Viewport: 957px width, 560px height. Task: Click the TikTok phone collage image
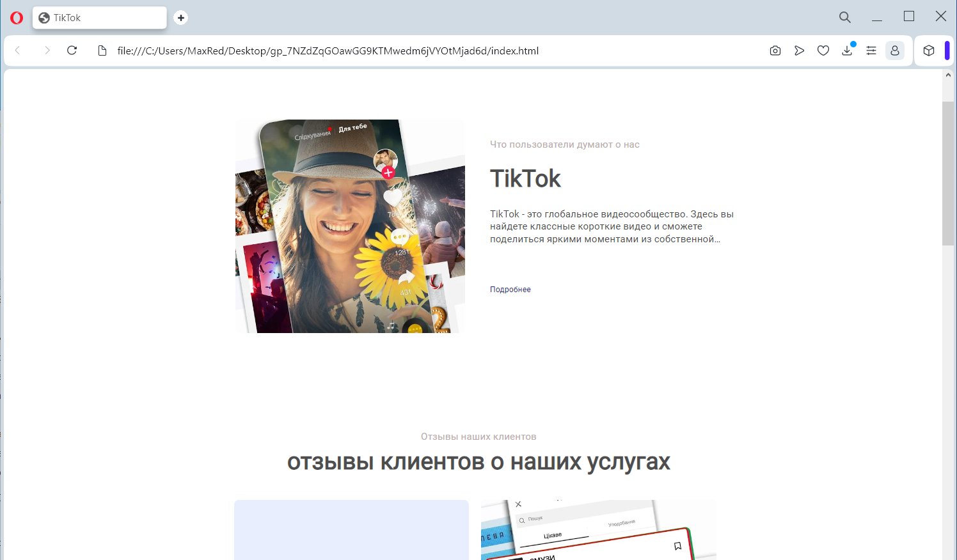(350, 226)
